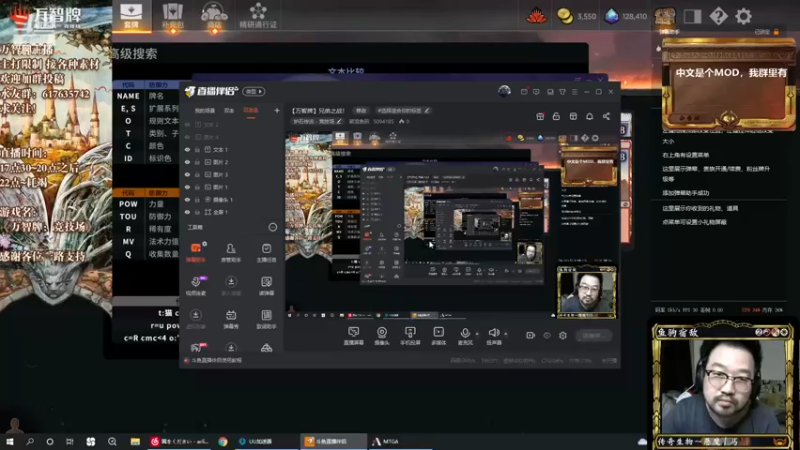800x450 pixels.
Task: Open stream settings gear near start button
Action: tap(563, 335)
